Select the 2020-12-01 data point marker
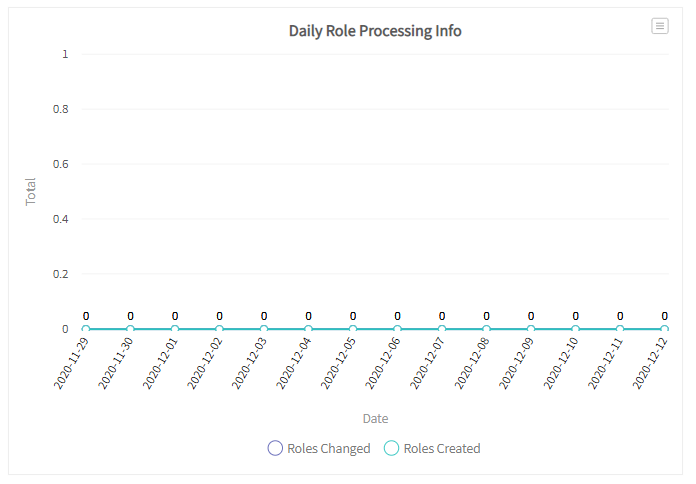The height and width of the screenshot is (484, 696). [175, 329]
